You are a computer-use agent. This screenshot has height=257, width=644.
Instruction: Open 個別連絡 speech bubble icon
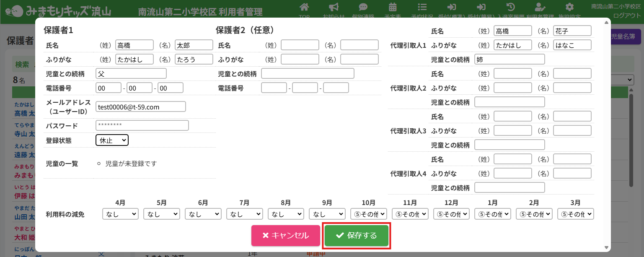tap(363, 8)
